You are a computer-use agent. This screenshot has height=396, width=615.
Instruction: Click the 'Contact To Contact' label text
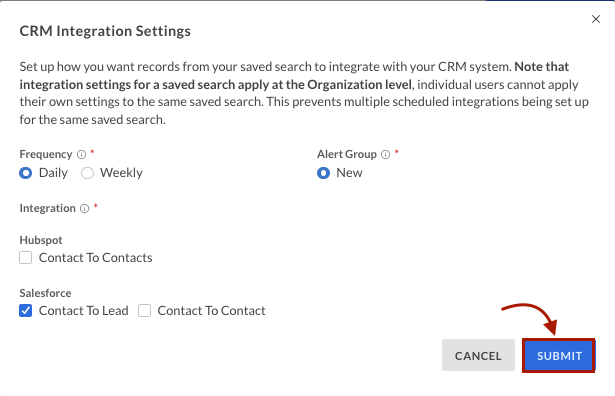tap(211, 311)
